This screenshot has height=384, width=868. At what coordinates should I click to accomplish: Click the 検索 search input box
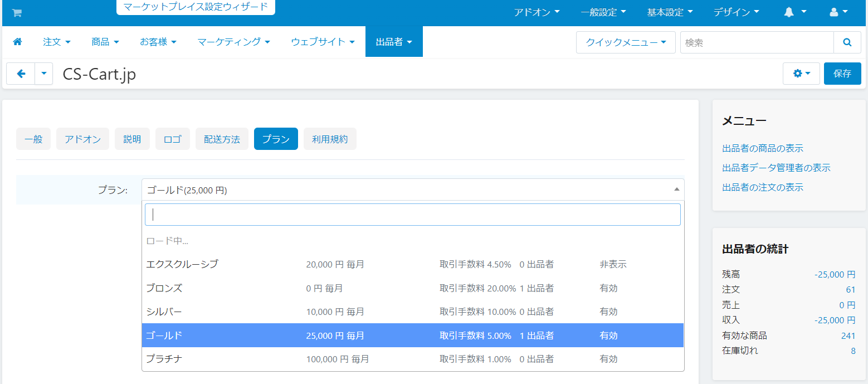click(x=757, y=42)
